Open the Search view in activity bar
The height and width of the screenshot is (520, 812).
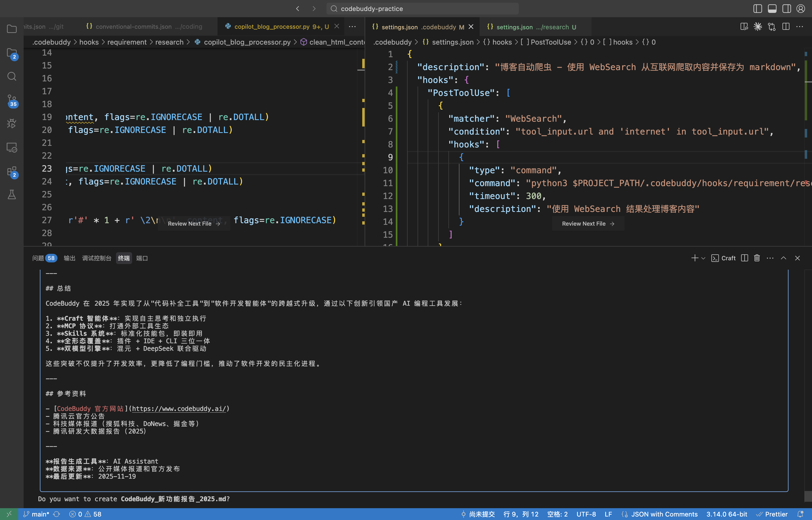(x=12, y=76)
